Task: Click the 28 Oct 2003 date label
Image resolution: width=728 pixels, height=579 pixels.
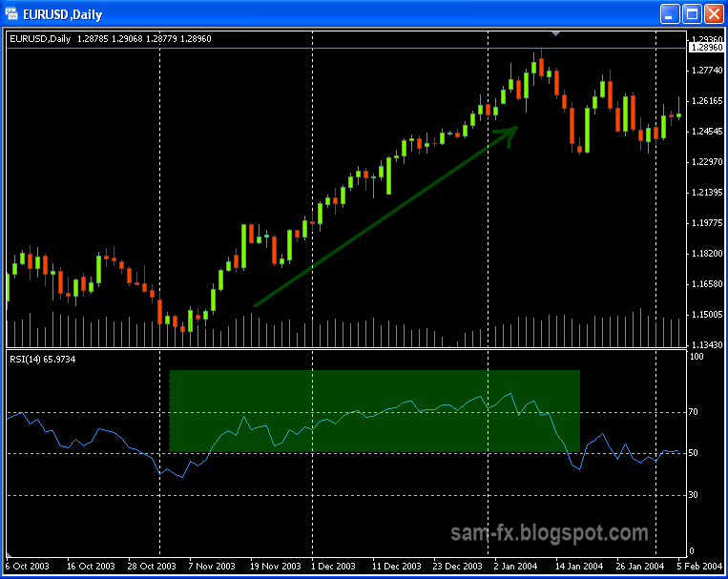Action: point(152,566)
